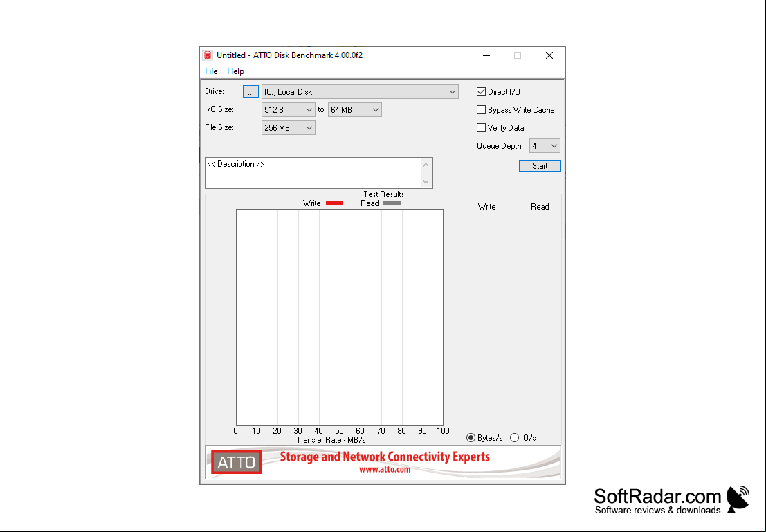
Task: Click the 'File Size:' label
Action: pyautogui.click(x=219, y=127)
